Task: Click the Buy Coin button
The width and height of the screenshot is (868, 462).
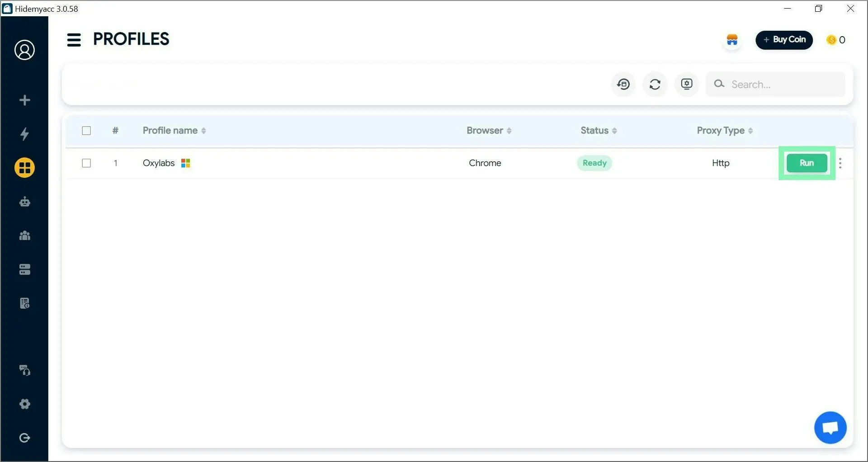Action: point(784,40)
